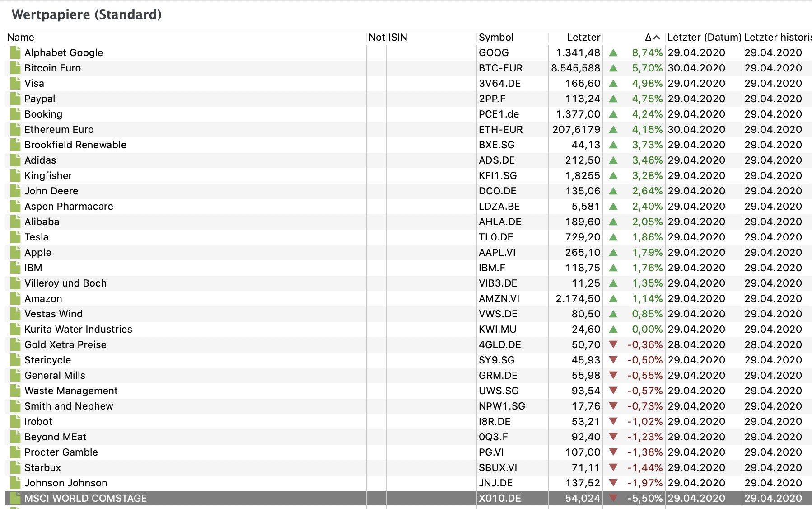Click the file icon beside Alphabet Google
This screenshot has height=509, width=812.
(x=15, y=52)
